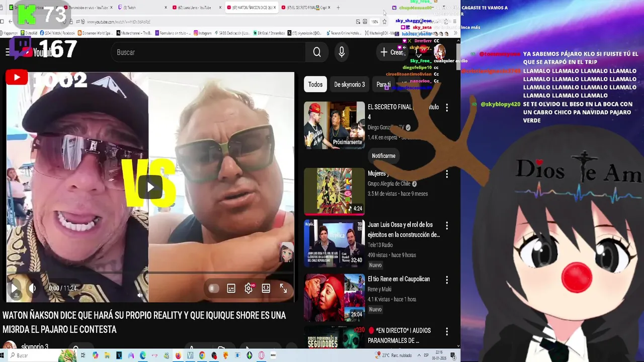Open the Watch Facebook bookmark
644x362 pixels.
click(x=58, y=33)
